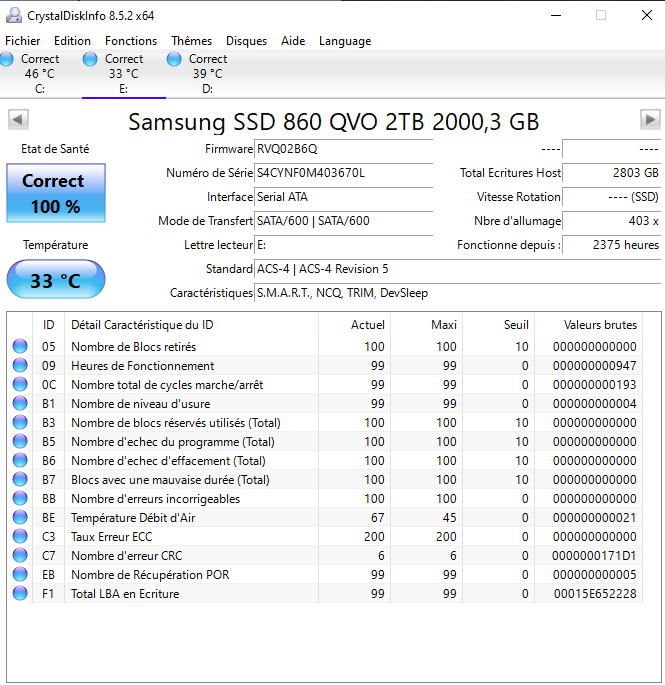Screen dimensions: 665x685
Task: Click status orb for ID BE row
Action: [x=20, y=517]
